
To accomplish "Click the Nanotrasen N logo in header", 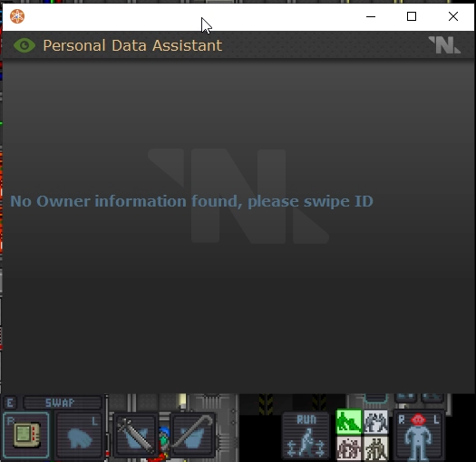I will coord(444,45).
